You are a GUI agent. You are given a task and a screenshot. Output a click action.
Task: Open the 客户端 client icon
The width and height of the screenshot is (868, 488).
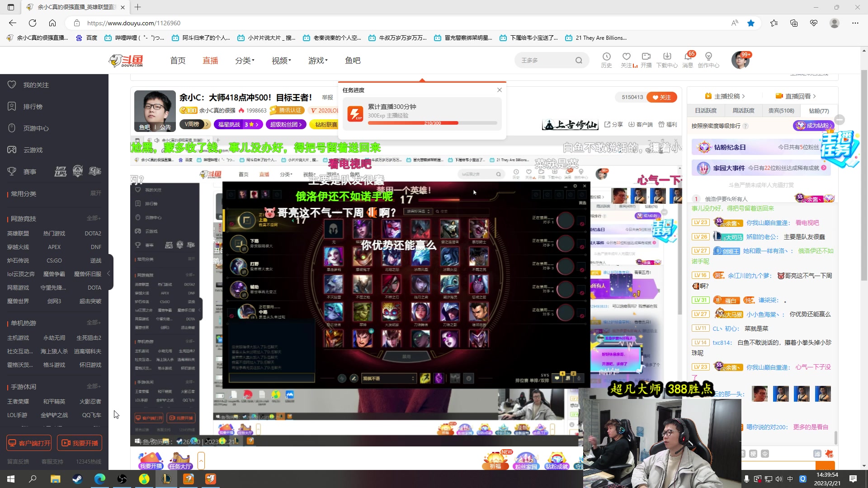640,125
